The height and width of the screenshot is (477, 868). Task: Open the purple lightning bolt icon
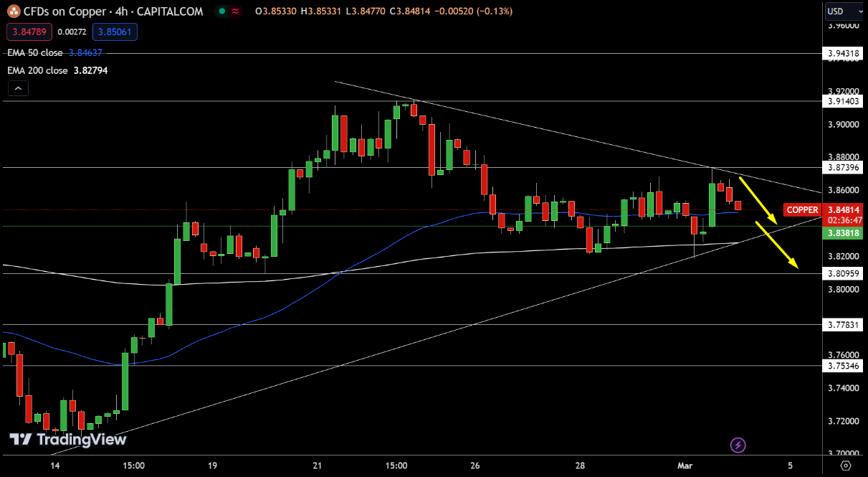tap(738, 445)
